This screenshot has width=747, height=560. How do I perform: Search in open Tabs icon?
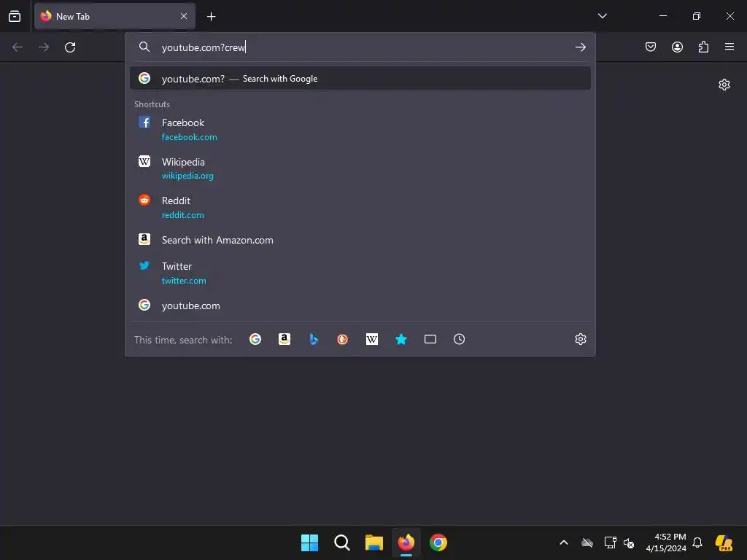[430, 339]
